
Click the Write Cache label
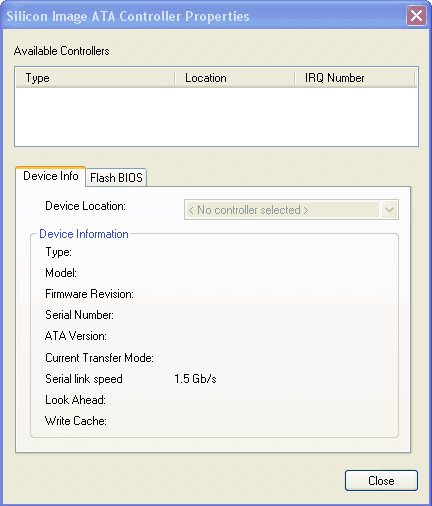[76, 421]
